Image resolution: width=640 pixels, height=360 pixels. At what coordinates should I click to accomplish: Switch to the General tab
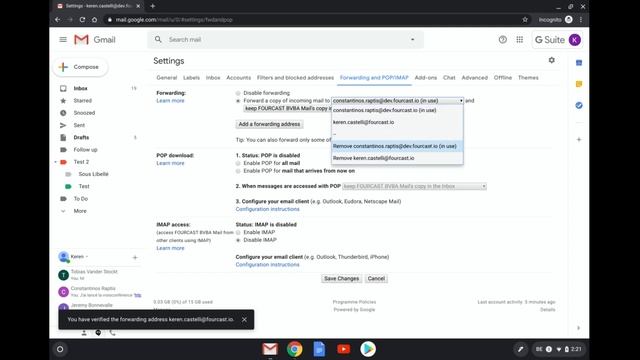click(167, 78)
